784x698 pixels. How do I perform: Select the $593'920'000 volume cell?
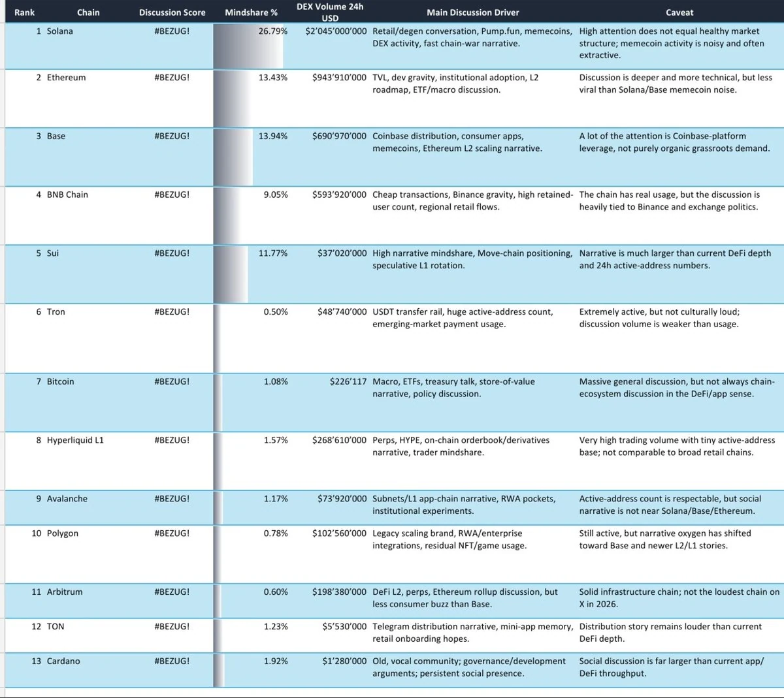pyautogui.click(x=340, y=195)
